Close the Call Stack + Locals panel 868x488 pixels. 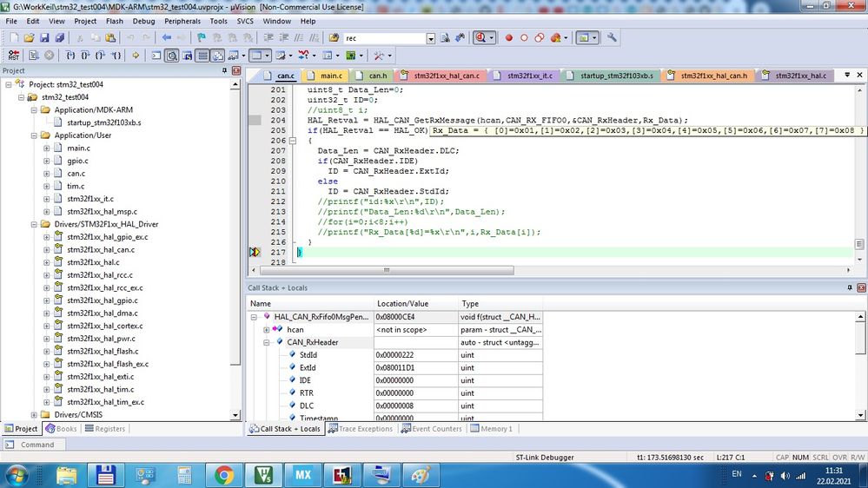[x=861, y=287]
